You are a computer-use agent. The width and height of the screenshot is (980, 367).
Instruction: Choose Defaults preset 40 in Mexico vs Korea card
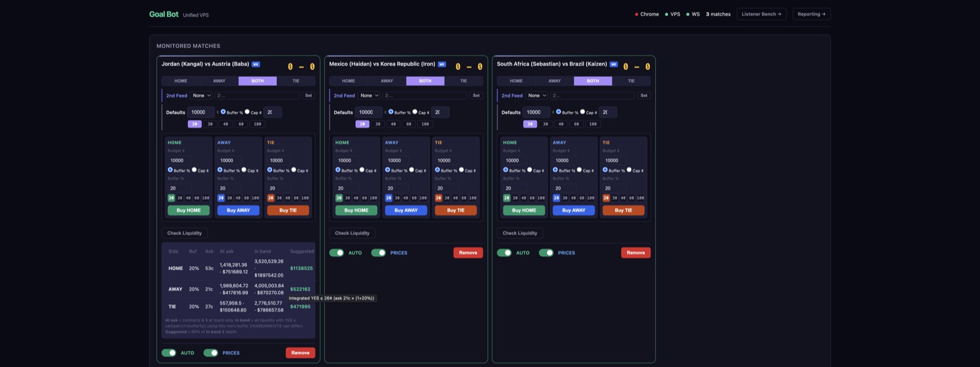(393, 124)
